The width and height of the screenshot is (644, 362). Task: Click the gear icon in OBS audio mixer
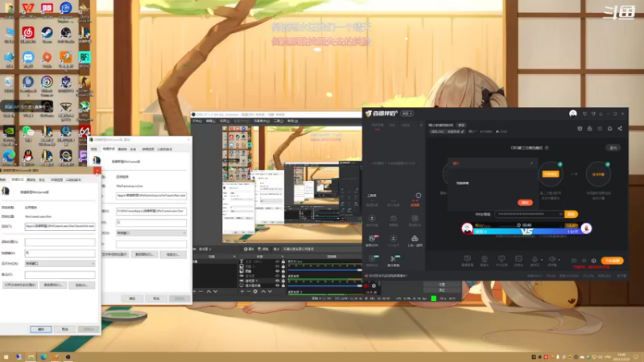click(x=374, y=286)
